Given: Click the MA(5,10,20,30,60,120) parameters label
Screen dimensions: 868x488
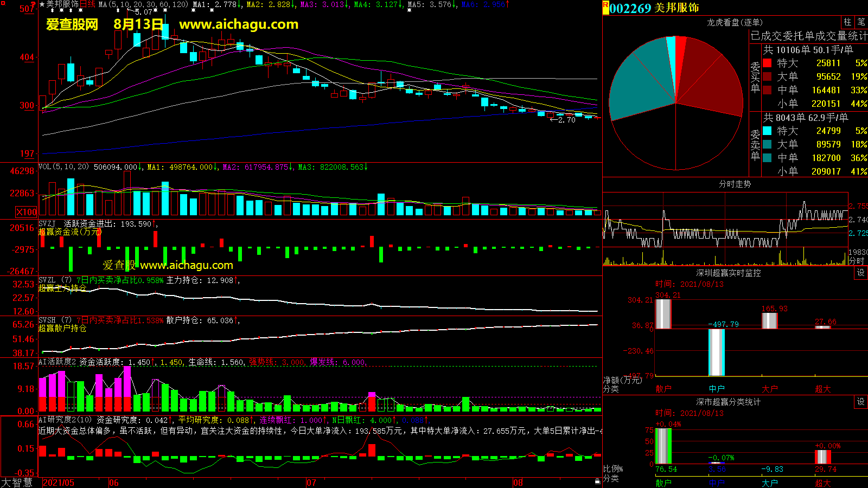Looking at the screenshot, I should 143,4.
